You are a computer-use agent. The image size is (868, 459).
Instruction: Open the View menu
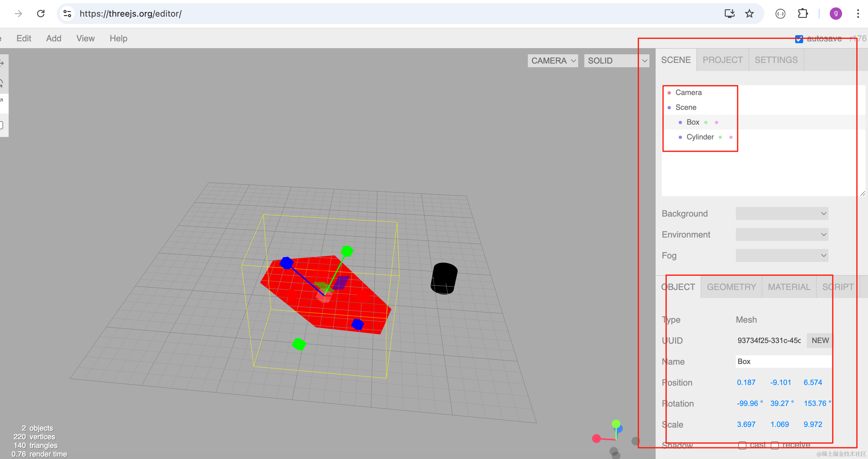pyautogui.click(x=85, y=38)
